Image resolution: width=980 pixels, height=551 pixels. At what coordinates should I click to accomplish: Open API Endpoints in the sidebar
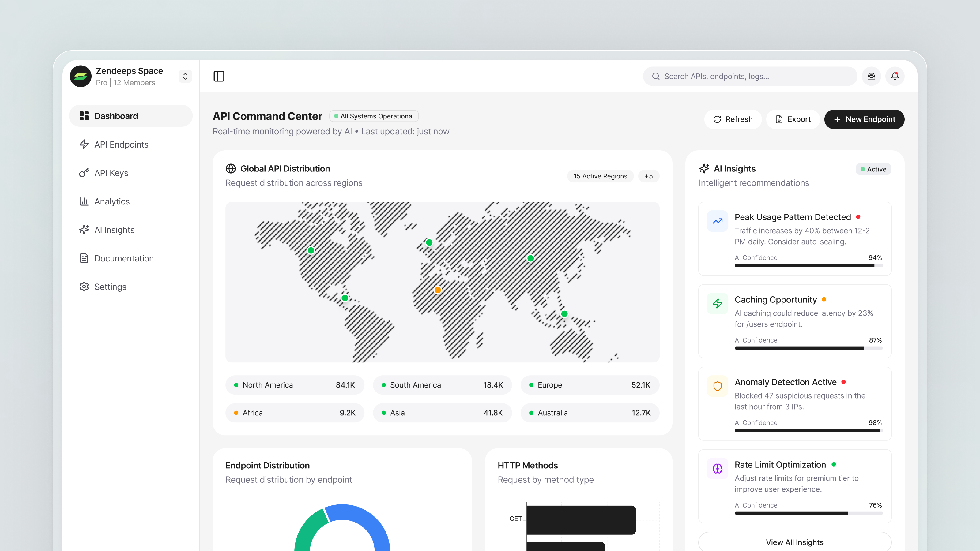point(131,144)
